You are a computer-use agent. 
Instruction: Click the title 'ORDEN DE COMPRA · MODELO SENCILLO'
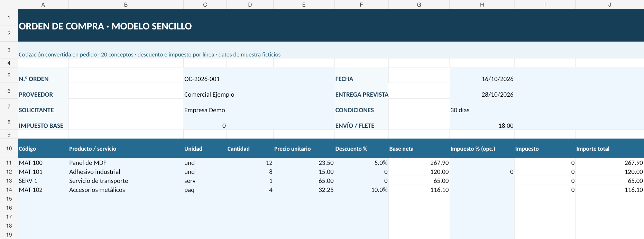[105, 26]
